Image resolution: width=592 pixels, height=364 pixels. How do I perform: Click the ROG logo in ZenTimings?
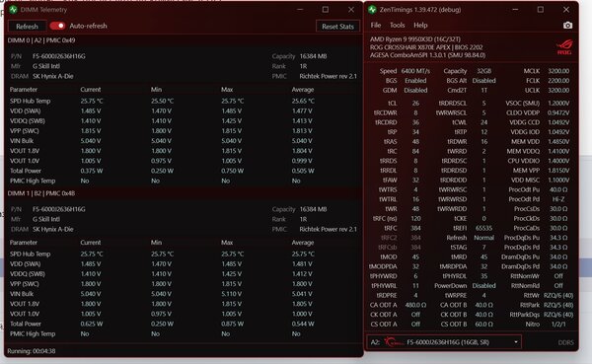564,47
